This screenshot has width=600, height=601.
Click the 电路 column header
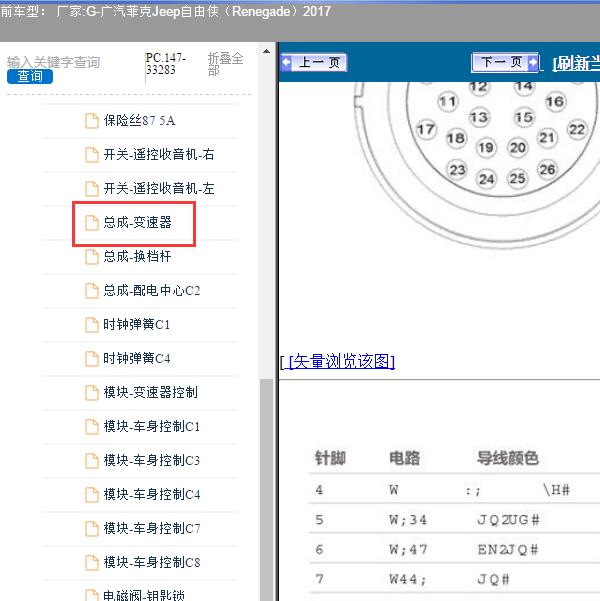(x=404, y=458)
